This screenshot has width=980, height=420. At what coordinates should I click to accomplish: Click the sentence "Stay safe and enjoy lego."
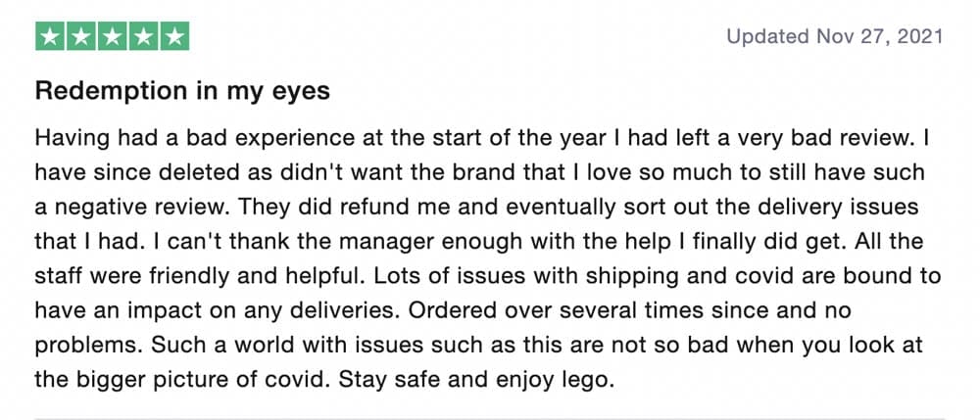coord(477,379)
